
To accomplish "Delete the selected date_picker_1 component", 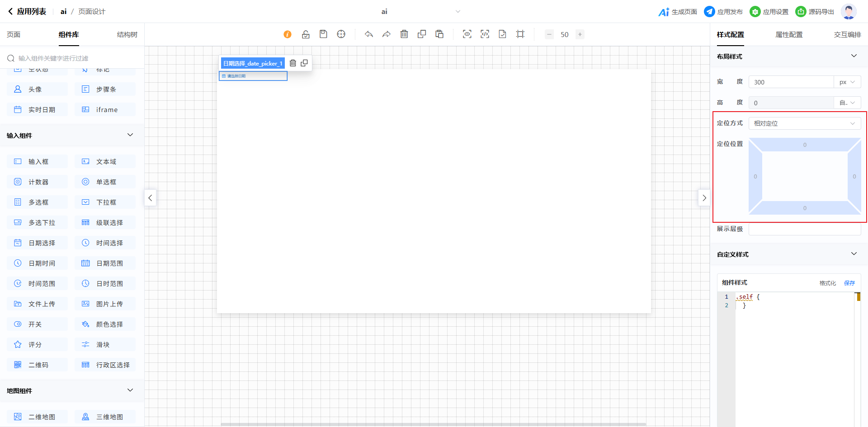I will pos(293,63).
